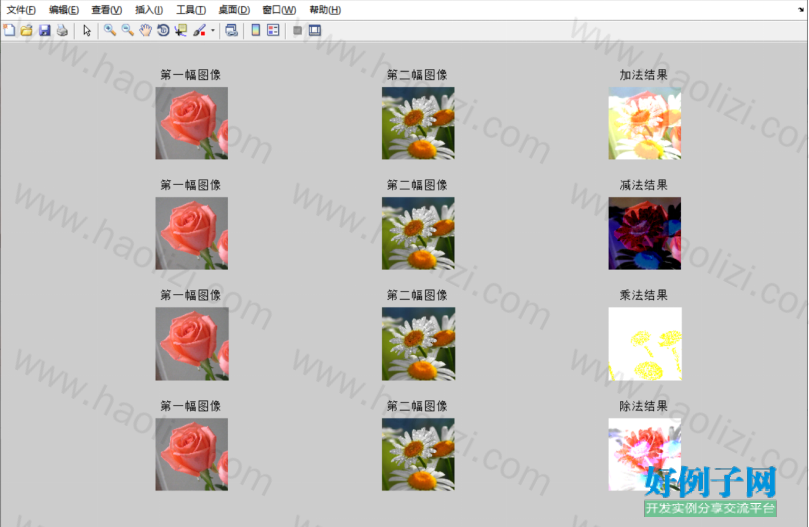This screenshot has height=527, width=809.
Task: Select the rose image in the bottom row
Action: (191, 454)
